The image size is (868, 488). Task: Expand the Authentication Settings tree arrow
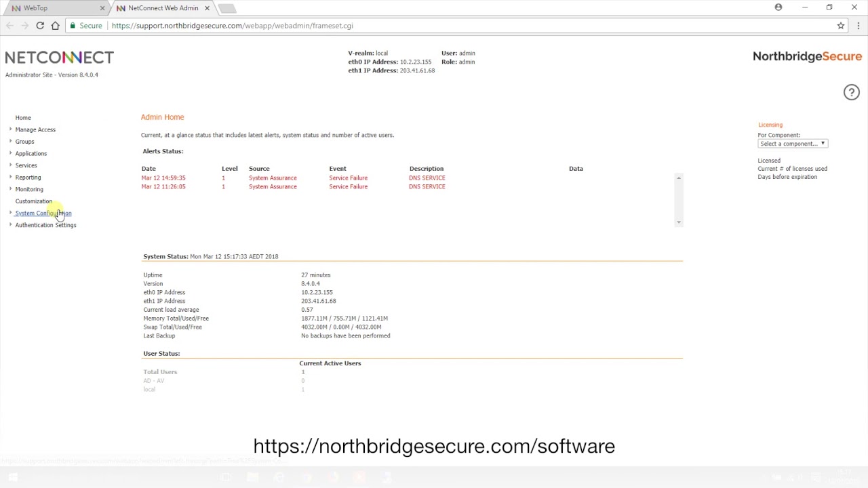10,224
